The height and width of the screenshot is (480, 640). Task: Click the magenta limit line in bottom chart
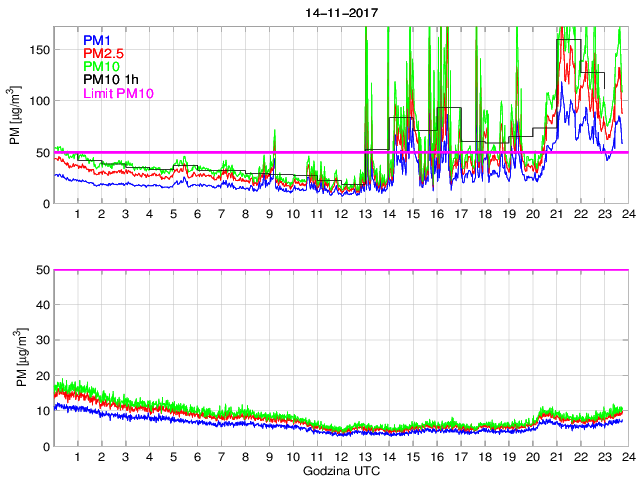(340, 270)
